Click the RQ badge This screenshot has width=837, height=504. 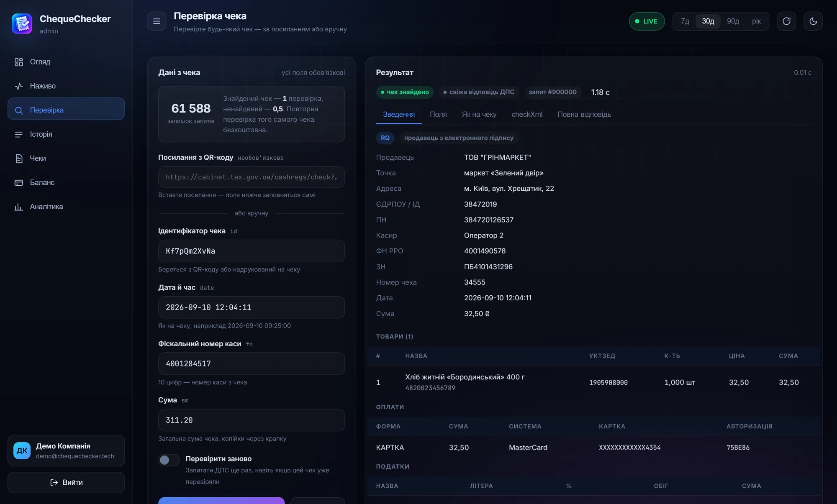(x=385, y=138)
